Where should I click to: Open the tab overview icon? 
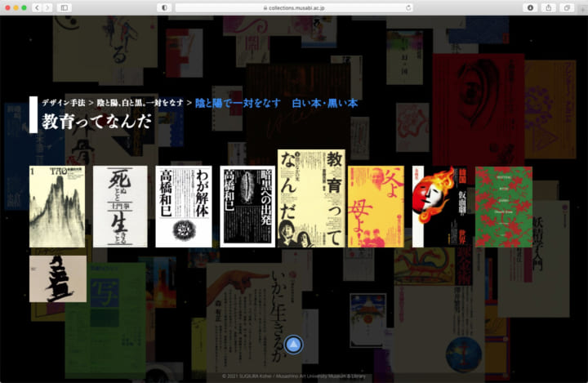point(567,7)
